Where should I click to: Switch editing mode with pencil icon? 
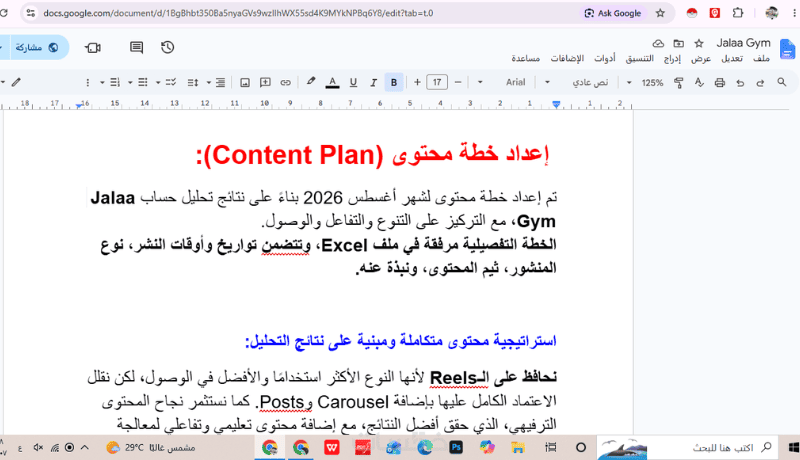[x=16, y=82]
